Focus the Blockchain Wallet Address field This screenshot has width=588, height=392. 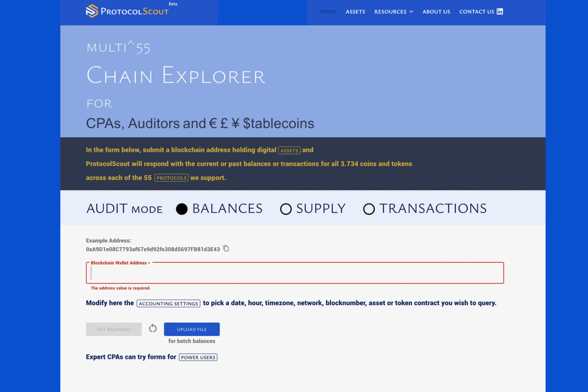[x=295, y=273]
